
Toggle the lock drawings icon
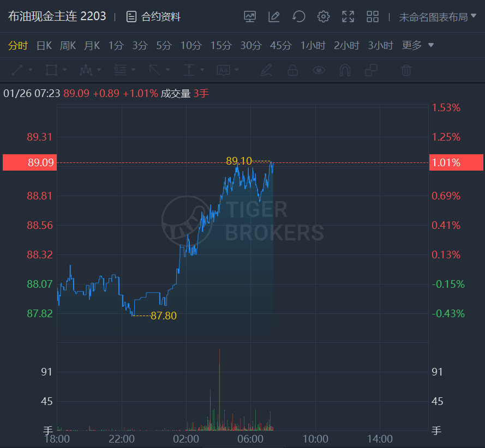[292, 70]
